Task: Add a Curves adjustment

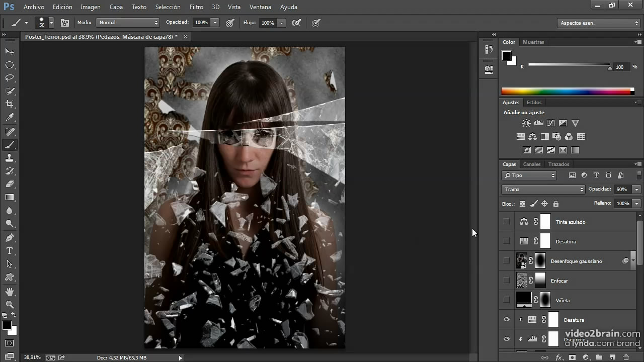Action: click(551, 123)
